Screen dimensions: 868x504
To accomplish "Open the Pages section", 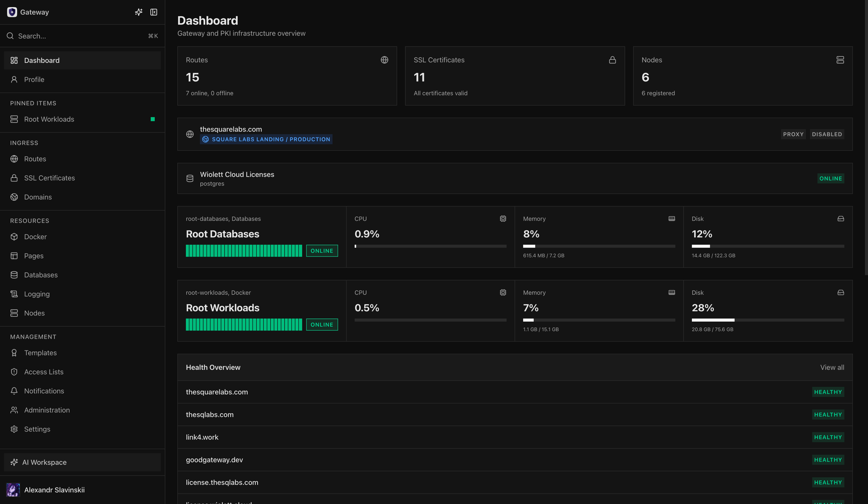I will (x=82, y=256).
